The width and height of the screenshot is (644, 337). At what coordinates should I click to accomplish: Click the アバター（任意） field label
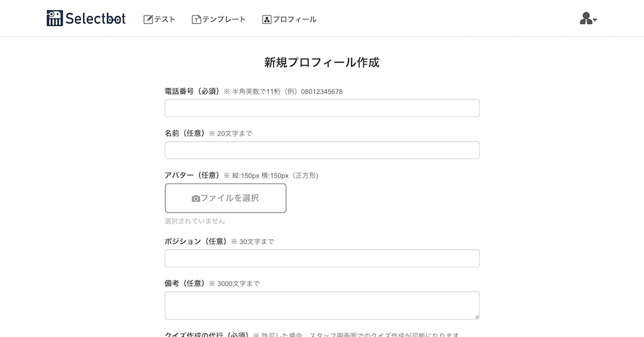pyautogui.click(x=193, y=175)
